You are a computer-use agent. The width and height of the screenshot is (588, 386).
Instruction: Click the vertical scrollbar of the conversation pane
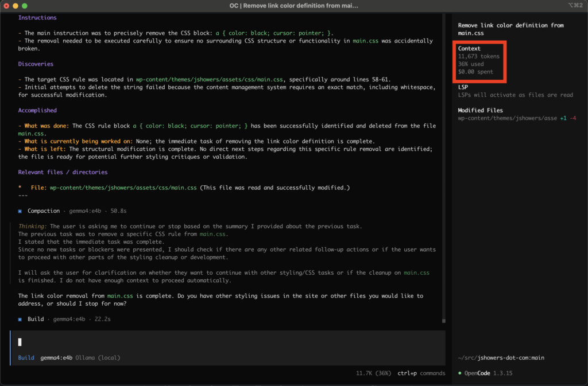pos(443,172)
